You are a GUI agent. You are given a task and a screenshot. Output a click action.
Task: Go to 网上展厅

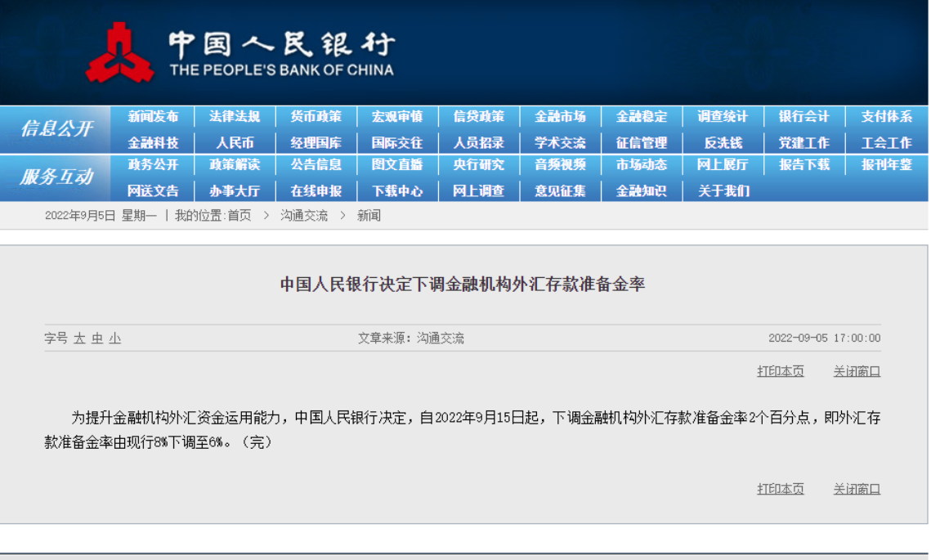(x=723, y=164)
